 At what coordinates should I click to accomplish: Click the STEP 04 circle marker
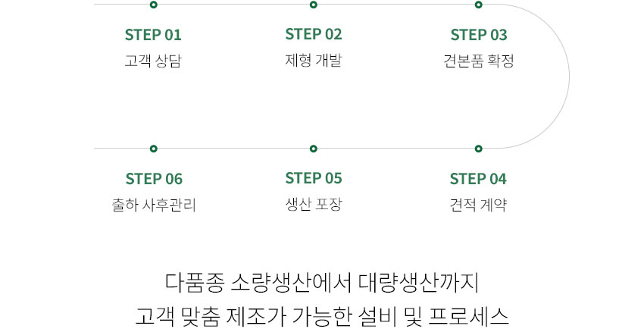(x=479, y=149)
